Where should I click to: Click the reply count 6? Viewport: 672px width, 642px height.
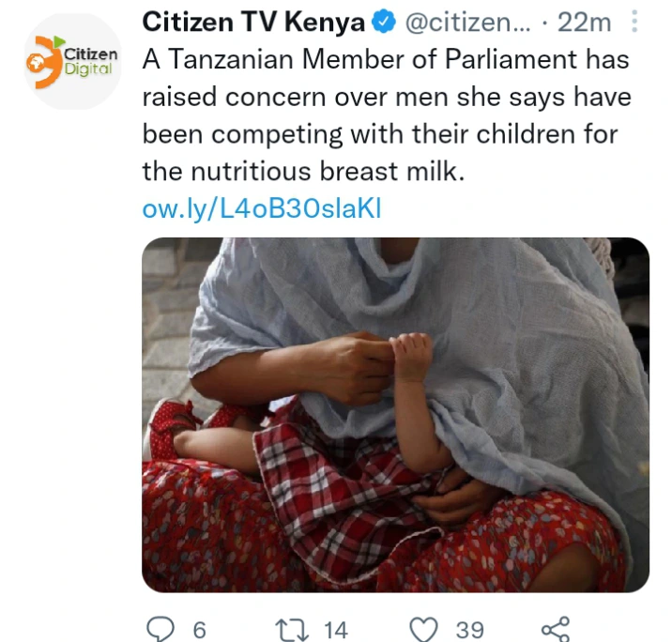tap(200, 630)
